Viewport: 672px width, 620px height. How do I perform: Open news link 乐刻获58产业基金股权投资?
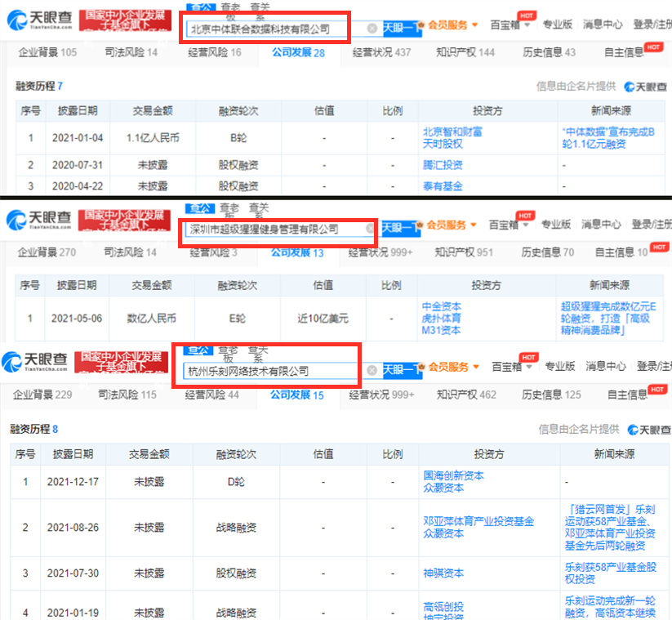point(610,573)
